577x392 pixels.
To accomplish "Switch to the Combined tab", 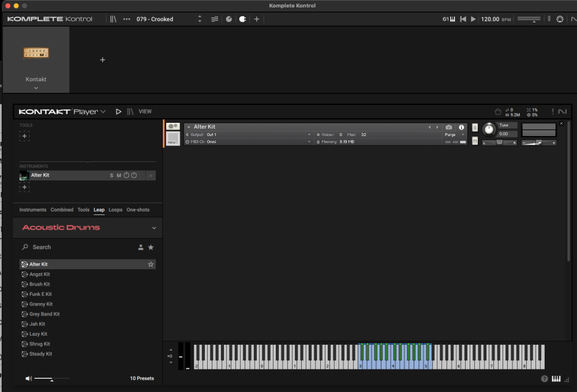I will [62, 210].
